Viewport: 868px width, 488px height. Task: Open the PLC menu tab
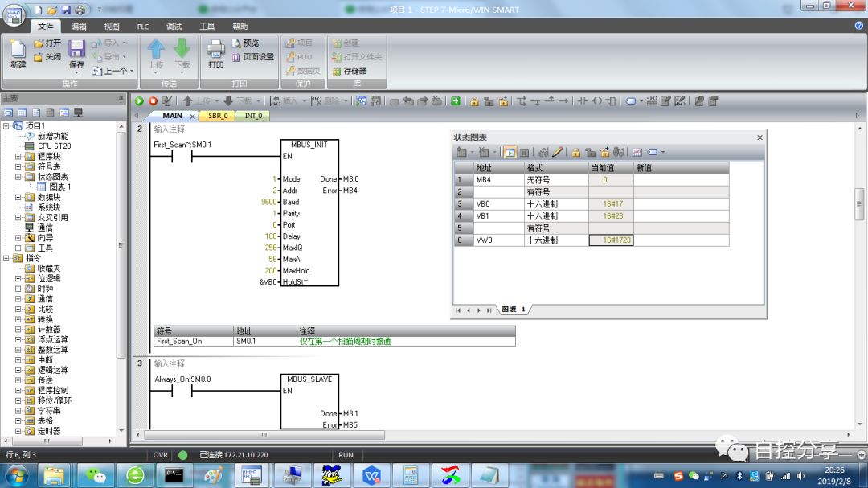(x=143, y=26)
